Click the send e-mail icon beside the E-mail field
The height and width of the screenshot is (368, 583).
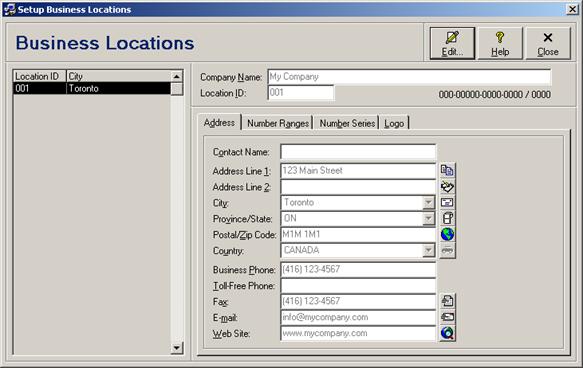[x=447, y=317]
